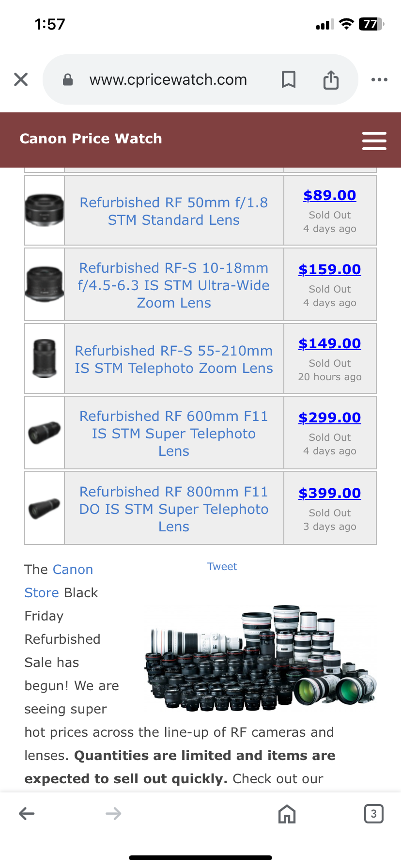Open Refurbished RF 600mm F11 lens link
The width and height of the screenshot is (401, 868).
174,434
